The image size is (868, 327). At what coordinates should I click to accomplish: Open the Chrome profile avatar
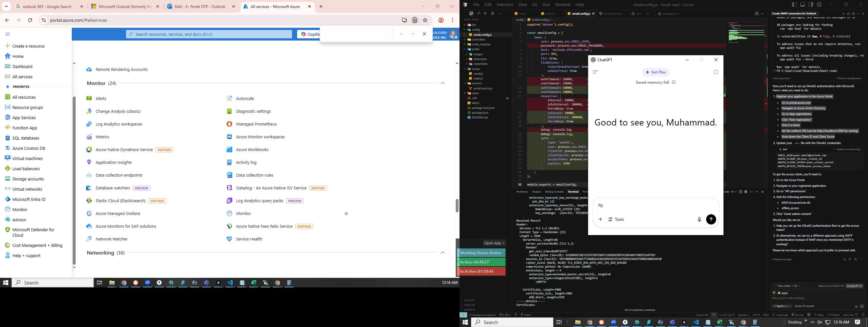coord(441,20)
